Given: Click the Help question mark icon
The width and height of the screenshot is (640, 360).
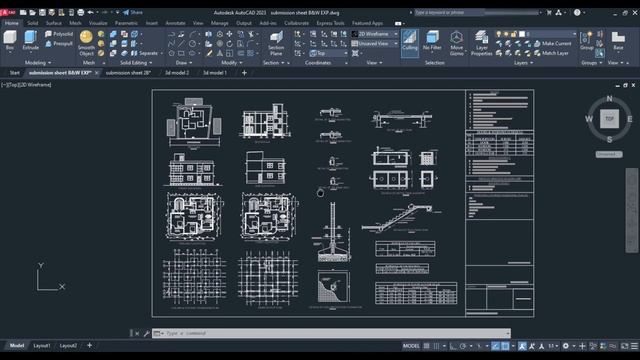Looking at the screenshot, I should pos(577,13).
